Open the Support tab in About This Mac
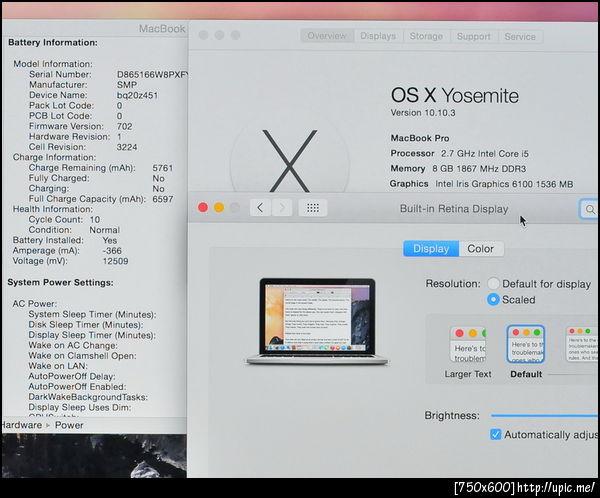This screenshot has width=600, height=498. 473,37
